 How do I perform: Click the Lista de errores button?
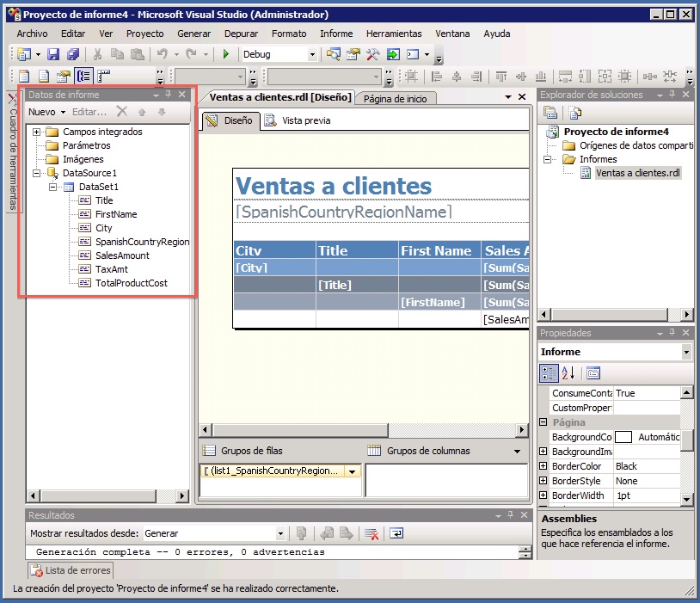70,570
